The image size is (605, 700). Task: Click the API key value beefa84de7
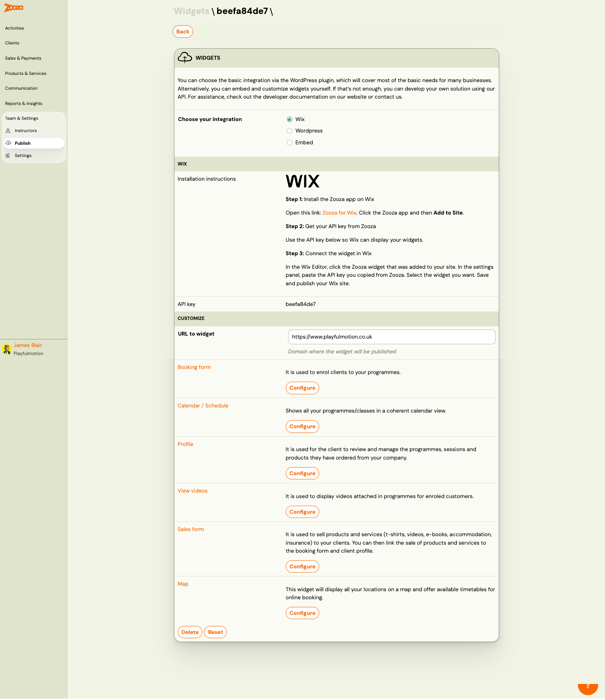tap(301, 304)
